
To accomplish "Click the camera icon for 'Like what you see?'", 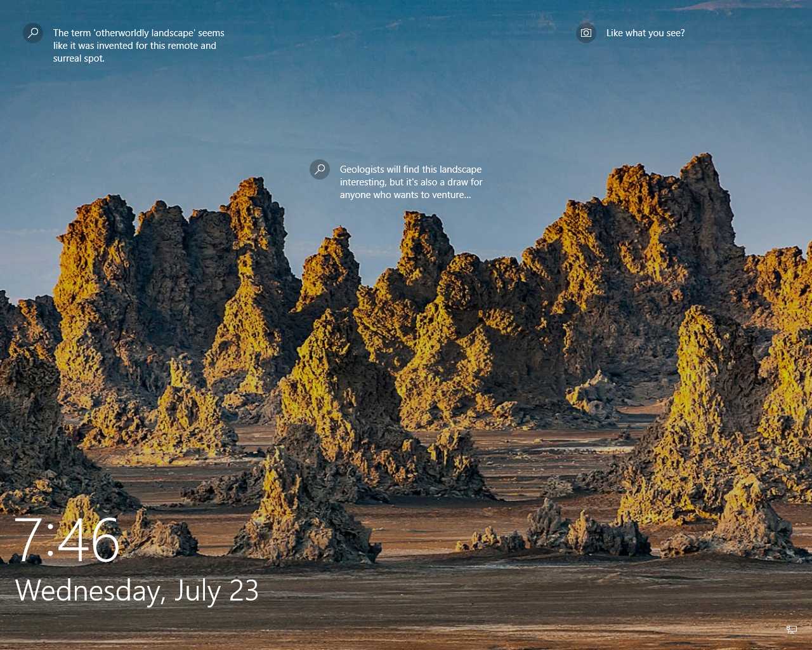I will [586, 33].
